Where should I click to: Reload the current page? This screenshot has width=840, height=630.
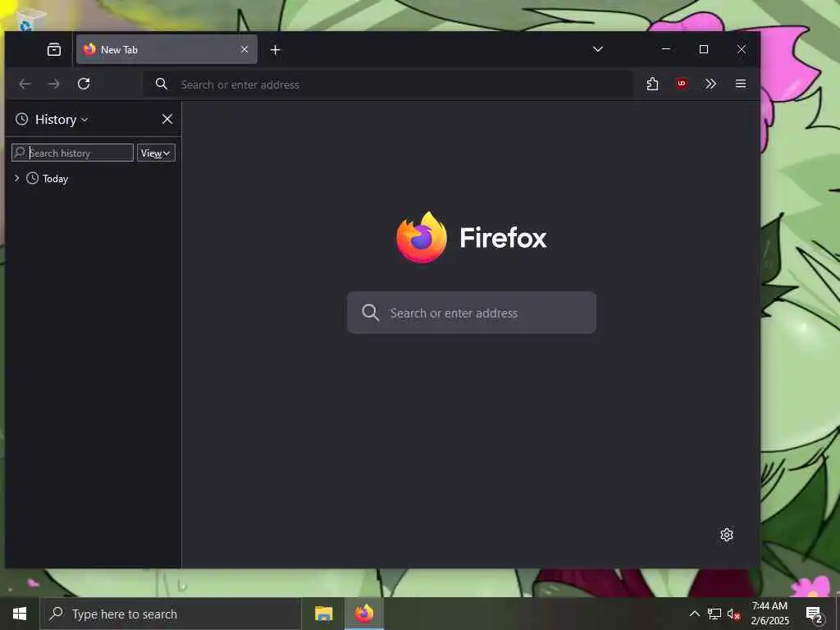click(x=84, y=84)
